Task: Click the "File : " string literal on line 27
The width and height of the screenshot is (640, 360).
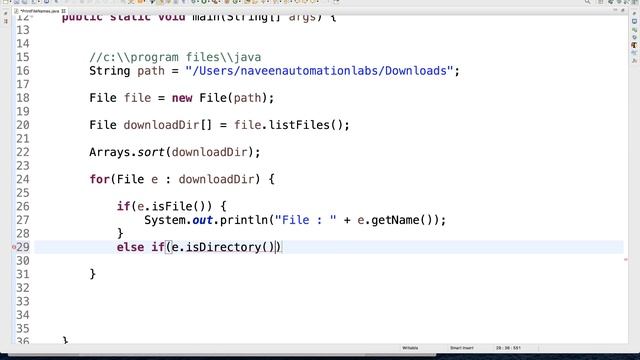Action: [x=305, y=220]
